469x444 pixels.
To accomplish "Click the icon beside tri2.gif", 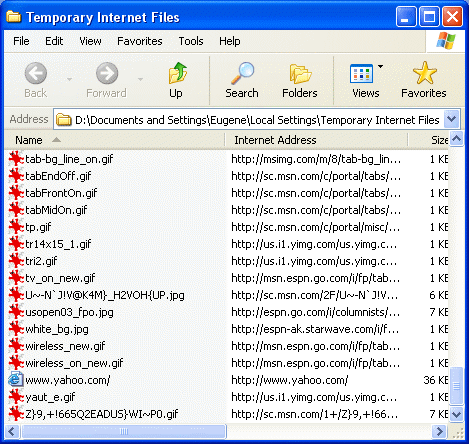I will [16, 261].
